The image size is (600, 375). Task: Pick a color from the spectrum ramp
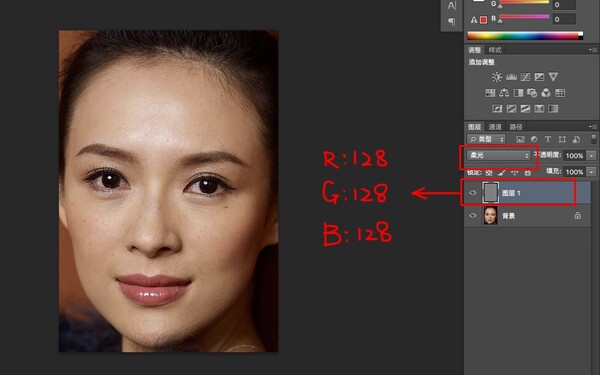point(525,36)
